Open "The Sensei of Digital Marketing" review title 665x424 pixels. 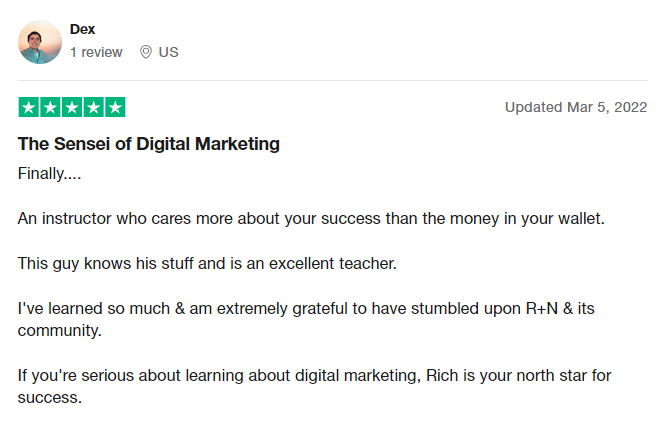coord(149,144)
